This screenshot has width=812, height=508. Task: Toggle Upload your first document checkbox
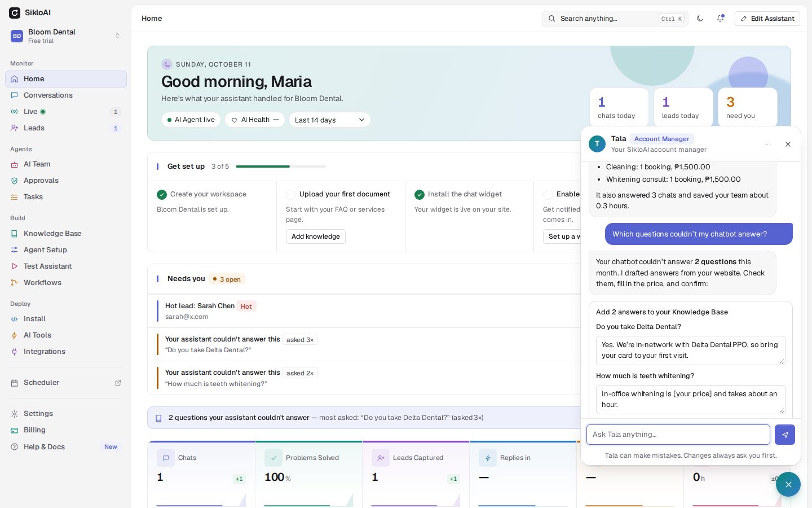coord(291,195)
